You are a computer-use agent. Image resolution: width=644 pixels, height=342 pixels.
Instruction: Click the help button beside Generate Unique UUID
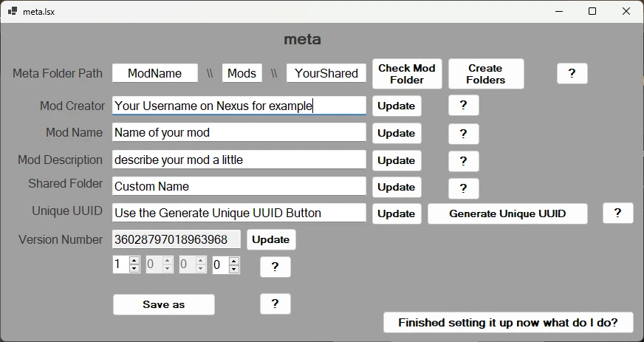617,213
